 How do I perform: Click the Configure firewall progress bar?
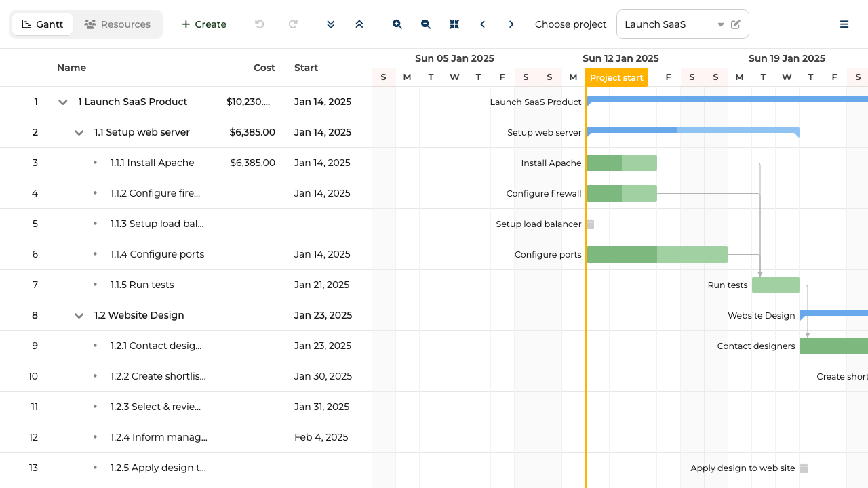coord(622,193)
